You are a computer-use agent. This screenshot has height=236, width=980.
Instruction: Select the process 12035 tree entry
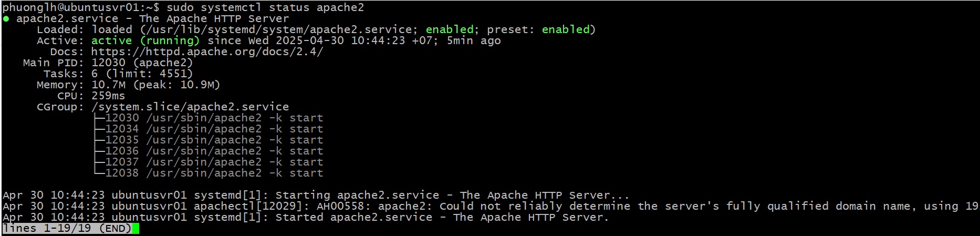[x=208, y=140]
